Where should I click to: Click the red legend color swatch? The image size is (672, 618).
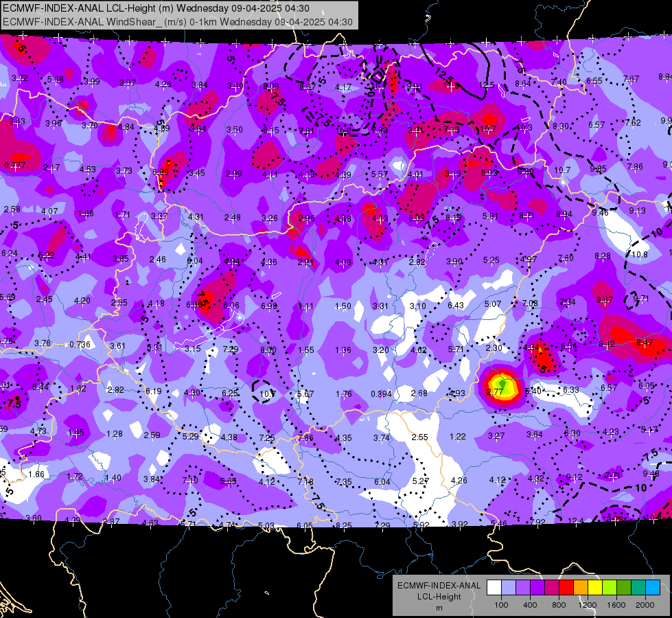click(566, 588)
